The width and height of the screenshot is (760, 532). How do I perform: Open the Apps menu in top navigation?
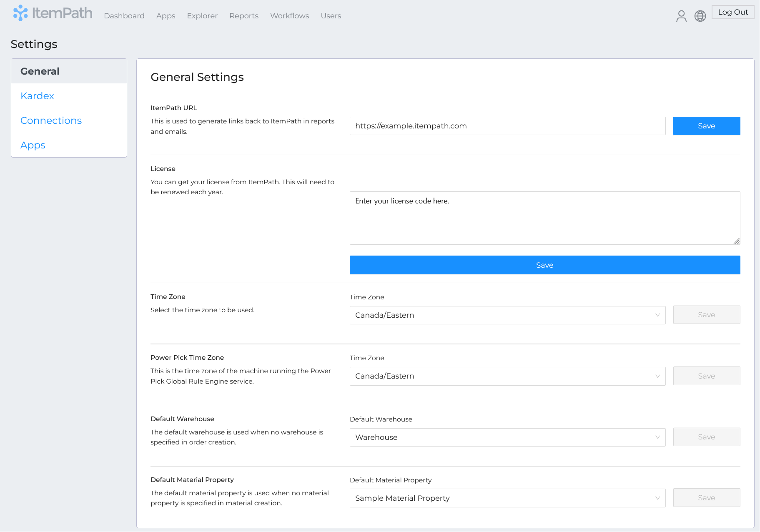pyautogui.click(x=166, y=16)
